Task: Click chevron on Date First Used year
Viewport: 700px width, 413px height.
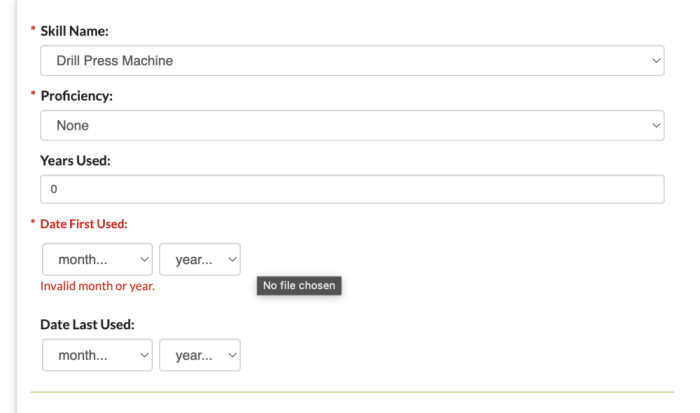Action: 232,259
